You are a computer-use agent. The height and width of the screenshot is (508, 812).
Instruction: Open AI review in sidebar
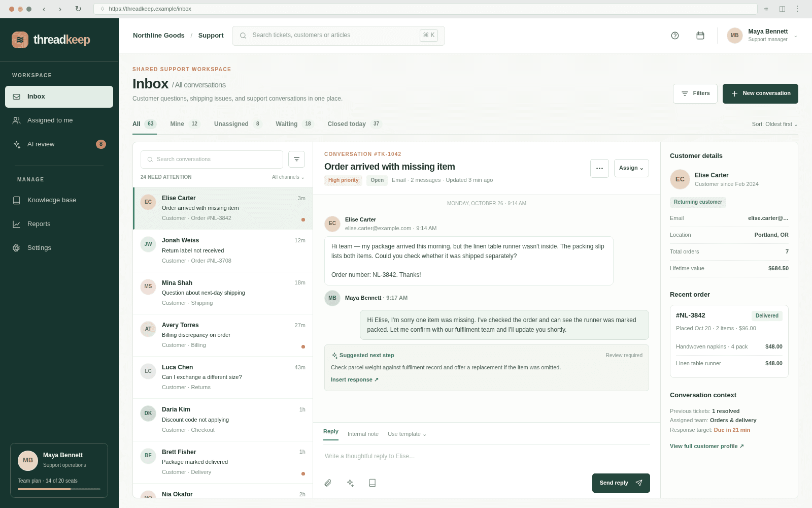[59, 144]
